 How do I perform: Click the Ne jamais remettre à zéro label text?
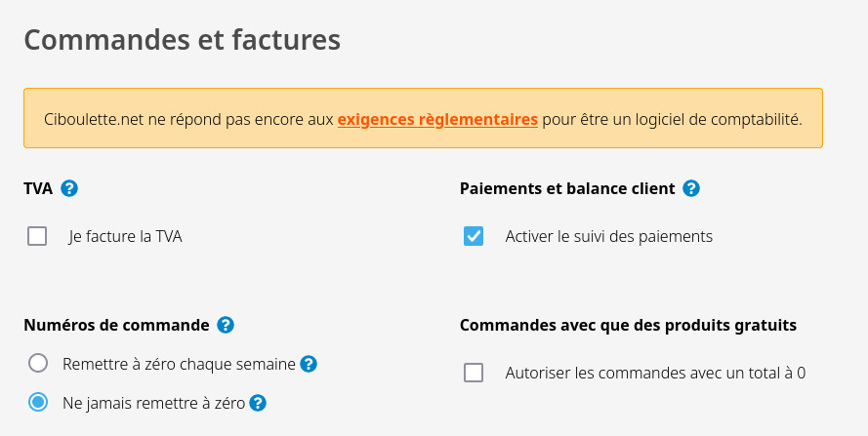153,402
